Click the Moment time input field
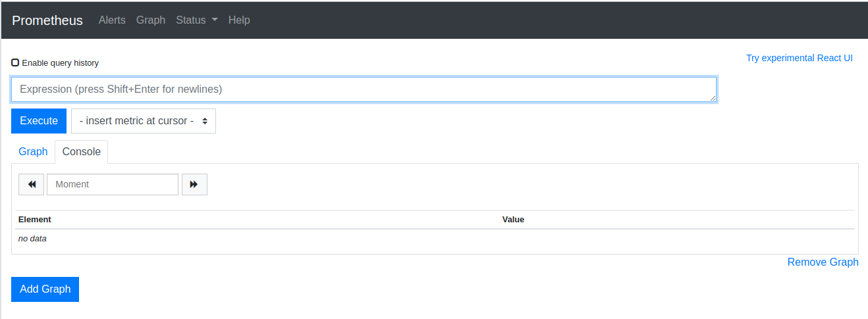Screen dimensions: 868x319 pos(113,184)
